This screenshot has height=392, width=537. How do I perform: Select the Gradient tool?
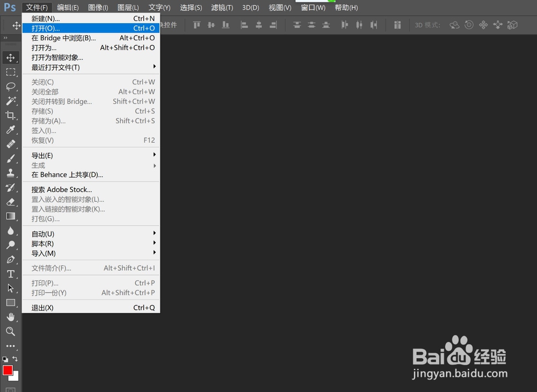(11, 216)
